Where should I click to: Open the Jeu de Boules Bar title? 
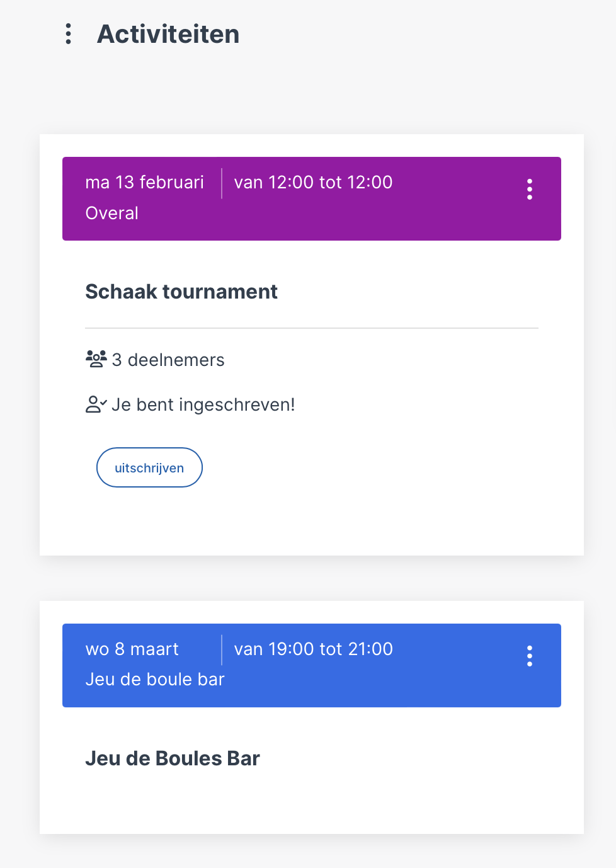click(x=173, y=758)
